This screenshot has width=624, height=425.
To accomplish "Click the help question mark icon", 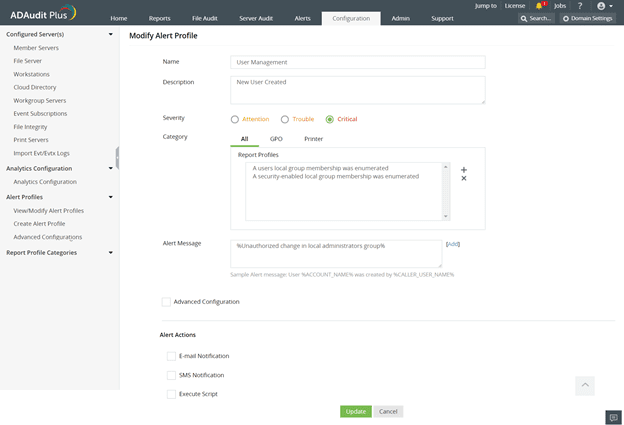I will 580,5.
